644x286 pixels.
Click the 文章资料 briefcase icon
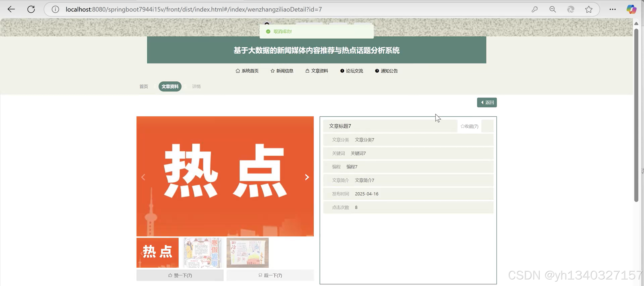tap(307, 71)
